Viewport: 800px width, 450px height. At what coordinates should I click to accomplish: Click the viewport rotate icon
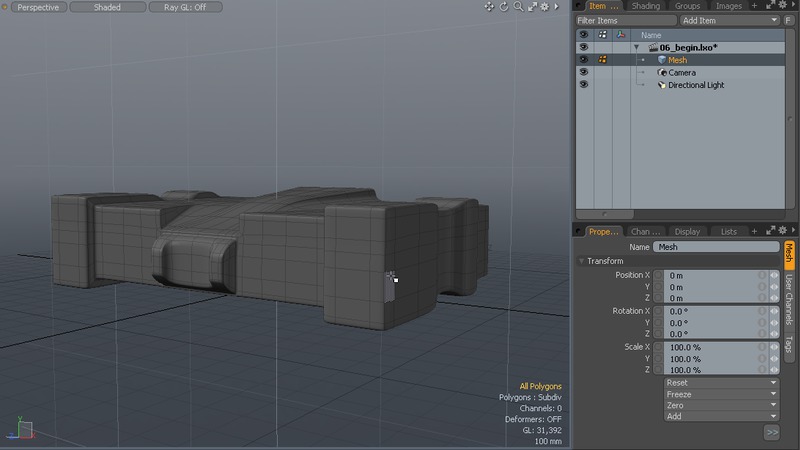[504, 7]
